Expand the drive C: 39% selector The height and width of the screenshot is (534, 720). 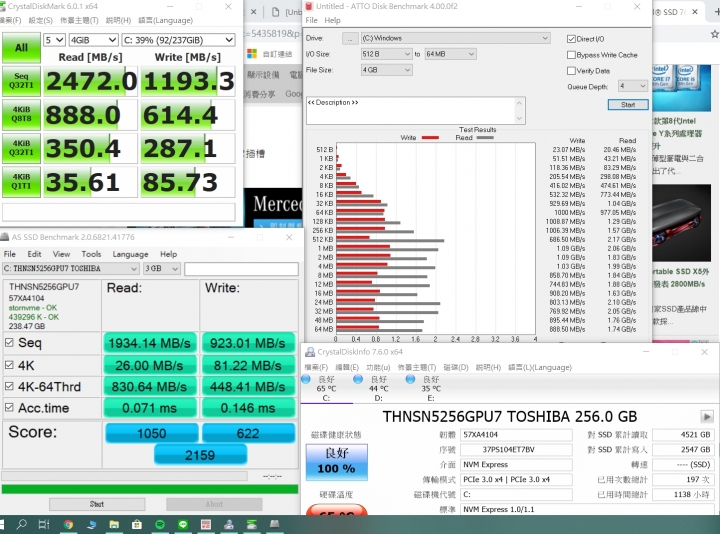[179, 40]
